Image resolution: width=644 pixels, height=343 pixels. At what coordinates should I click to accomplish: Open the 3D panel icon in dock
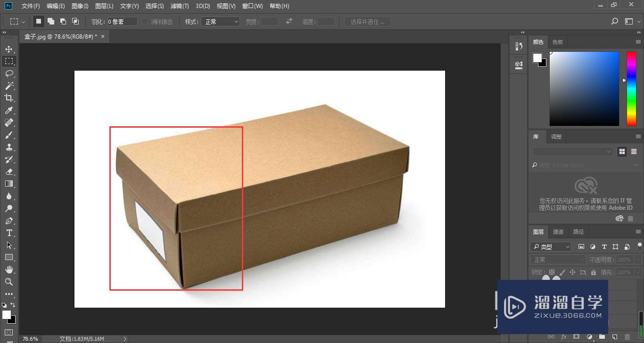pyautogui.click(x=519, y=65)
